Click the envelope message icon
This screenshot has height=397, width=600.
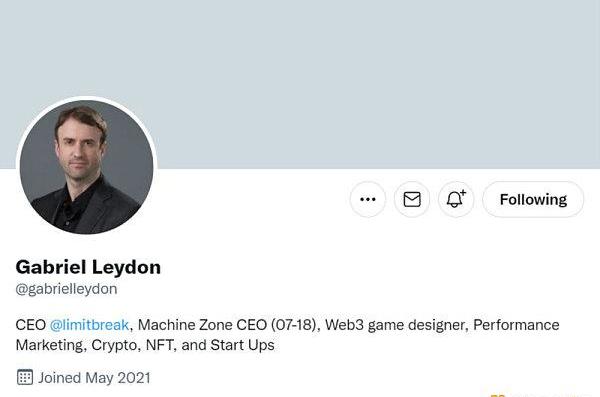point(412,199)
